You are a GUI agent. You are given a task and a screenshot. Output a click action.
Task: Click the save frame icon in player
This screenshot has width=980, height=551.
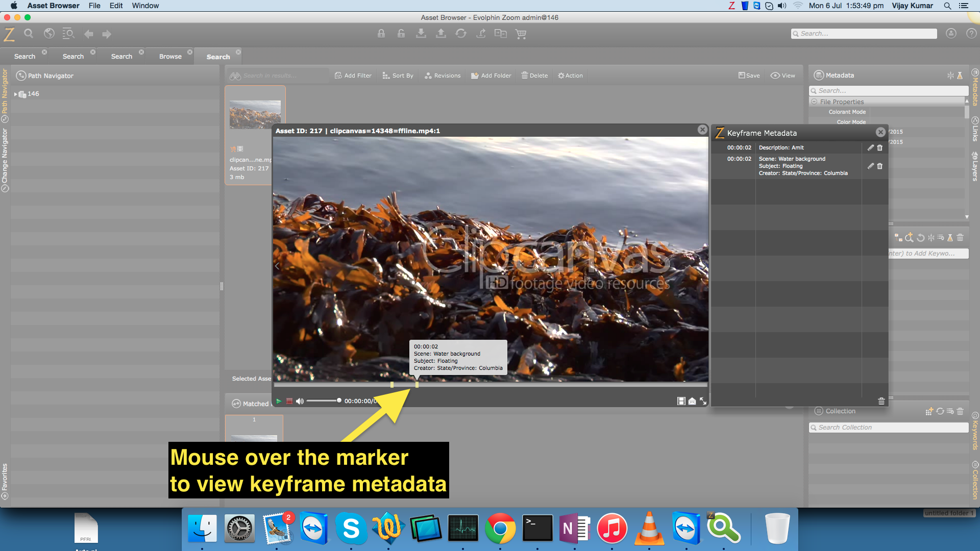[x=681, y=402]
